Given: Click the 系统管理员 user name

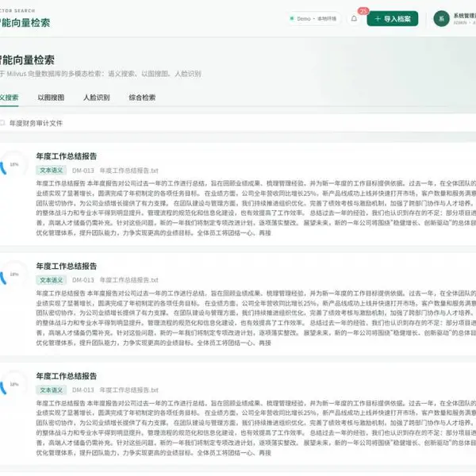Looking at the screenshot, I should (465, 16).
